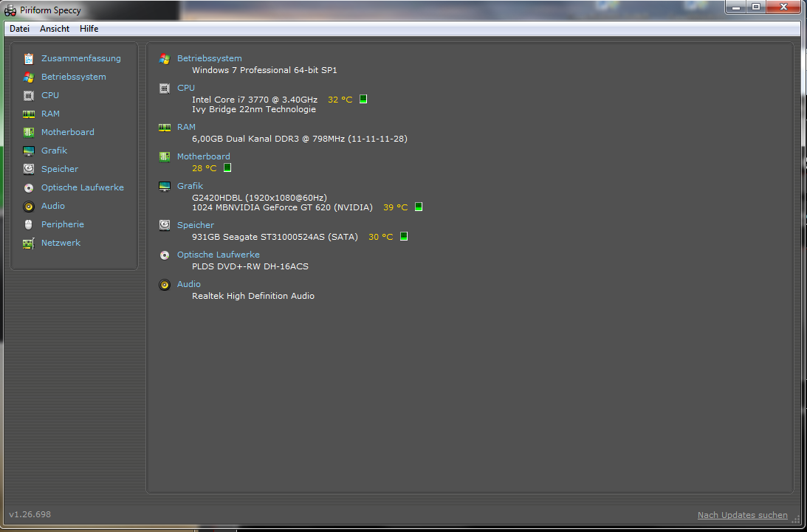This screenshot has width=807, height=532.
Task: Select Peripherie in the sidebar
Action: (62, 224)
